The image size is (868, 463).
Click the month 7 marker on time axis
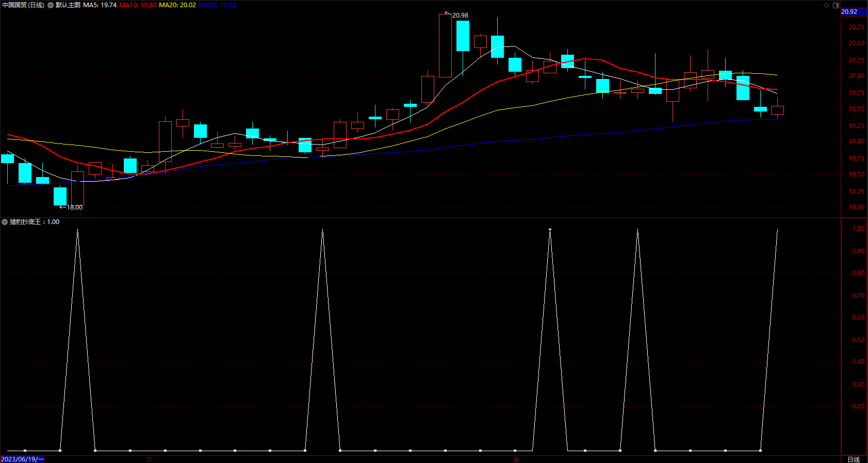coord(149,459)
